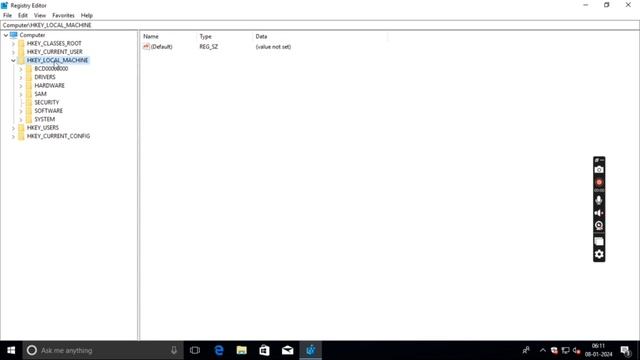Viewport: 640px width, 360px height.
Task: Open the File menu
Action: (7, 16)
